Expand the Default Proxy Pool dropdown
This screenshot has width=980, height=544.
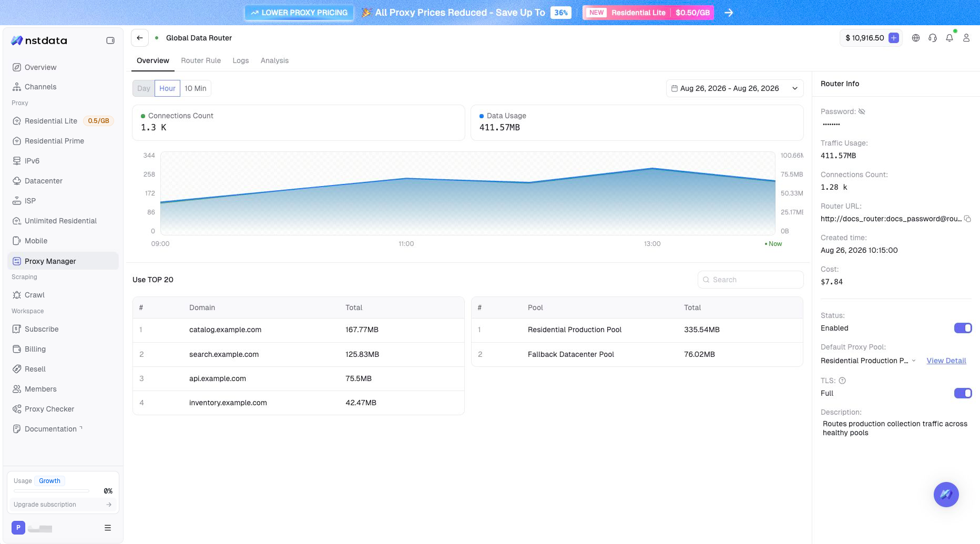pos(868,361)
